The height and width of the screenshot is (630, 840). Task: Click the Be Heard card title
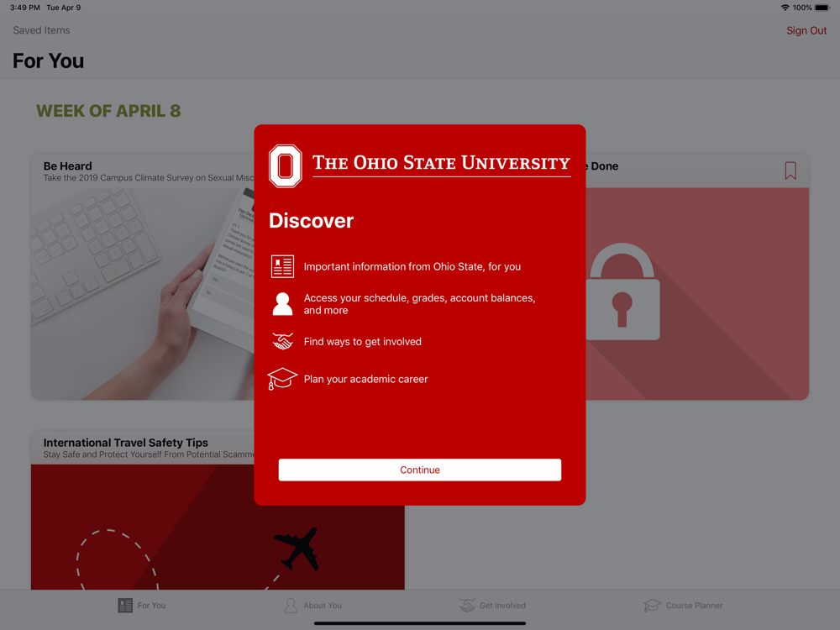[67, 166]
